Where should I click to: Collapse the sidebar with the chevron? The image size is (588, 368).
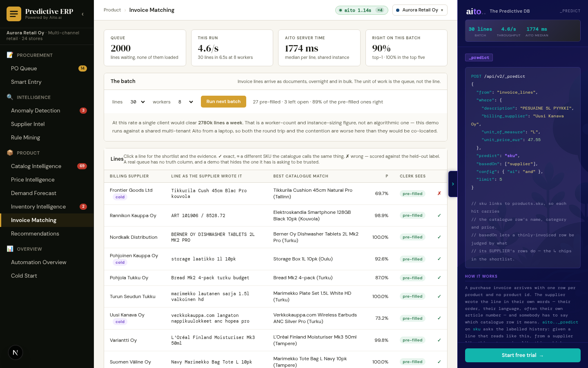(82, 14)
